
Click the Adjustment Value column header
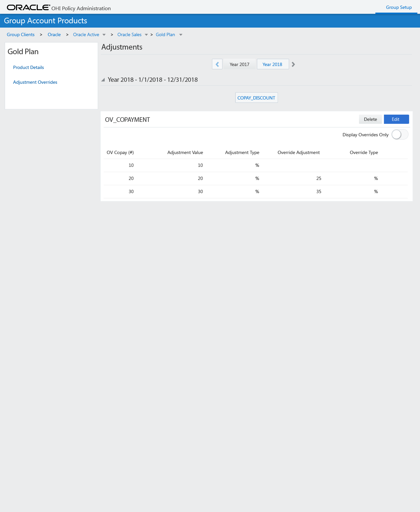coord(185,152)
